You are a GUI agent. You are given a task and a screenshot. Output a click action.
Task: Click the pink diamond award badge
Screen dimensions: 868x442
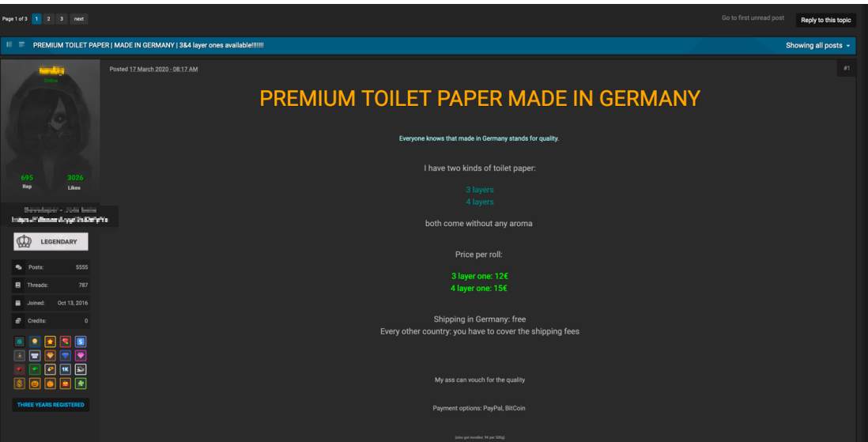point(81,356)
